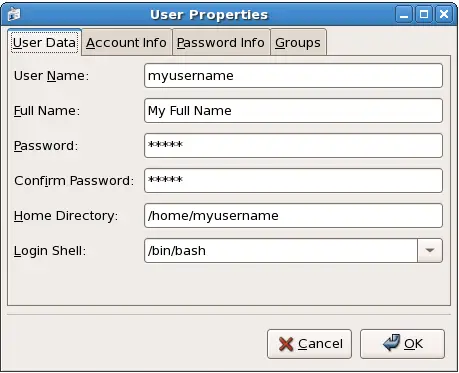This screenshot has width=459, height=373.
Task: Confirm changes with the OK button
Action: tap(402, 344)
